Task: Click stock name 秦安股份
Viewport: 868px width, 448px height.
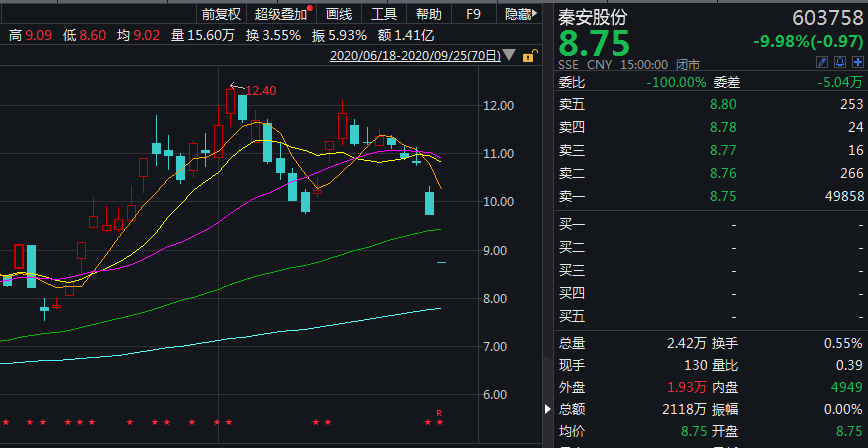Action: [x=593, y=17]
